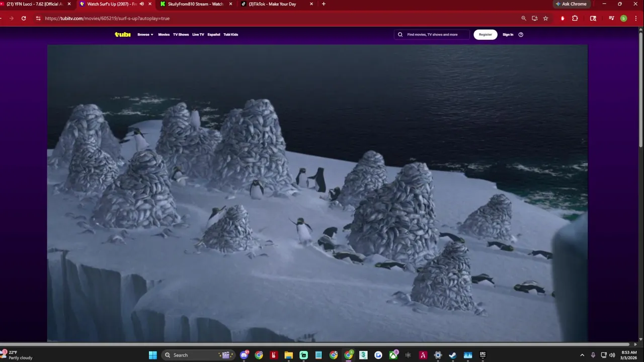Click the Ask Chrome button
The width and height of the screenshot is (644, 362).
coord(571,4)
